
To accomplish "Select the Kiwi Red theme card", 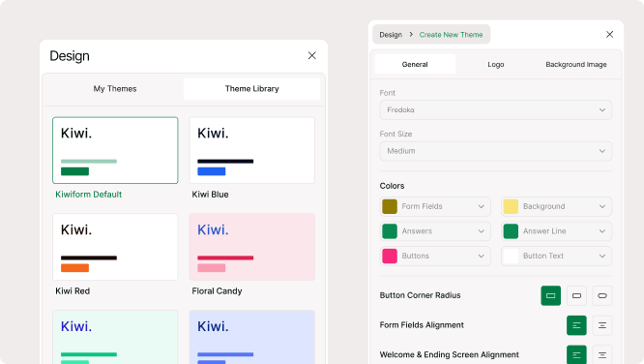I will click(115, 247).
